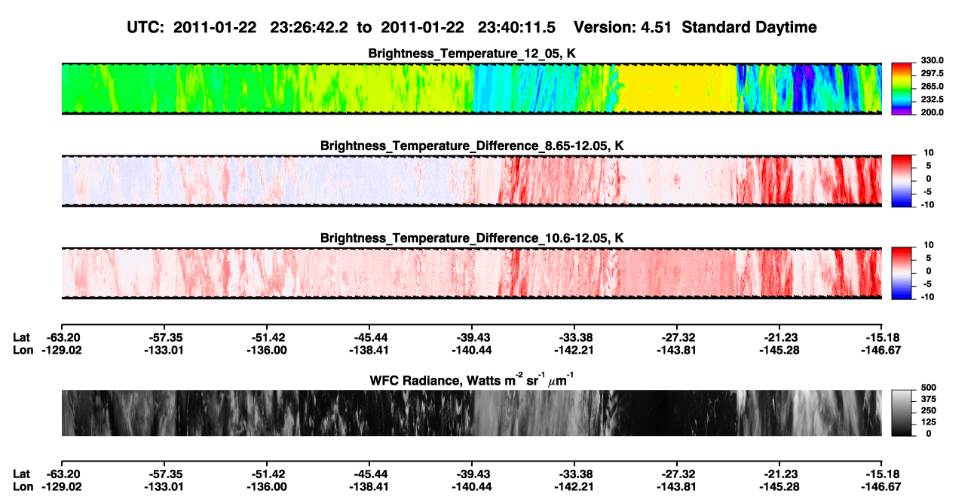Image resolution: width=980 pixels, height=503 pixels.
Task: Click the 'Lat' label under the WFC panel
Action: pyautogui.click(x=22, y=474)
